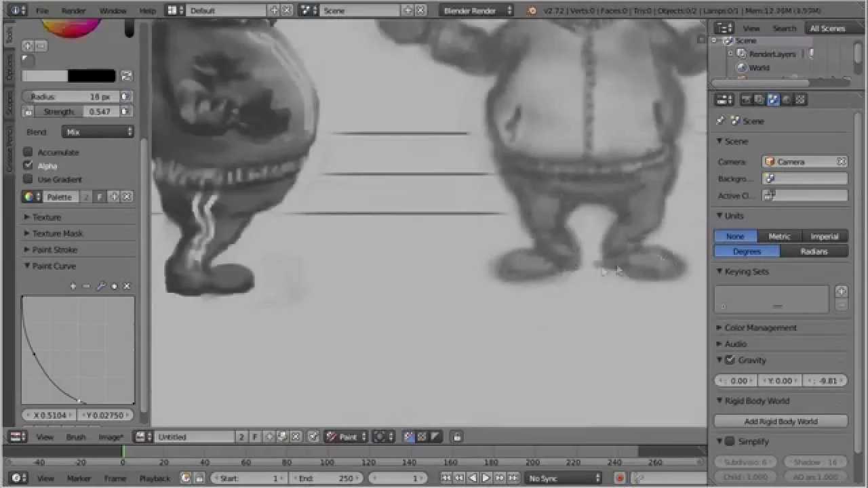Toggle Strength pressure sensitivity icon
Image resolution: width=868 pixels, height=488 pixels.
(x=125, y=112)
